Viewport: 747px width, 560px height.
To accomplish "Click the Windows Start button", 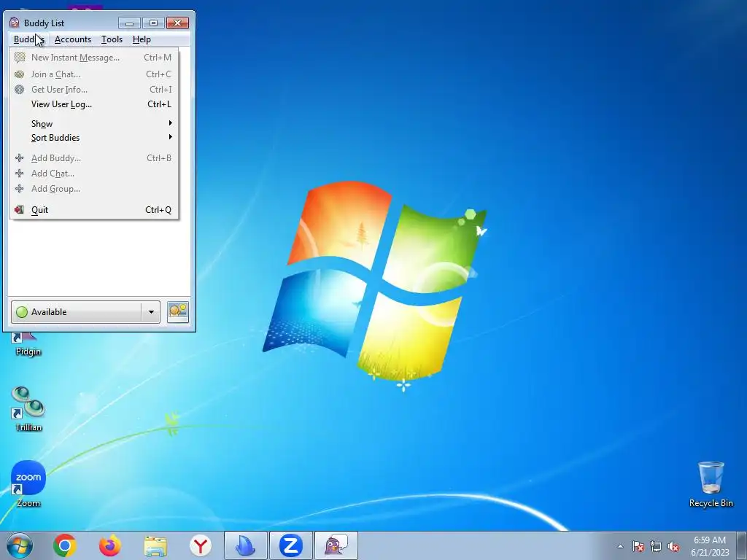I will click(20, 545).
